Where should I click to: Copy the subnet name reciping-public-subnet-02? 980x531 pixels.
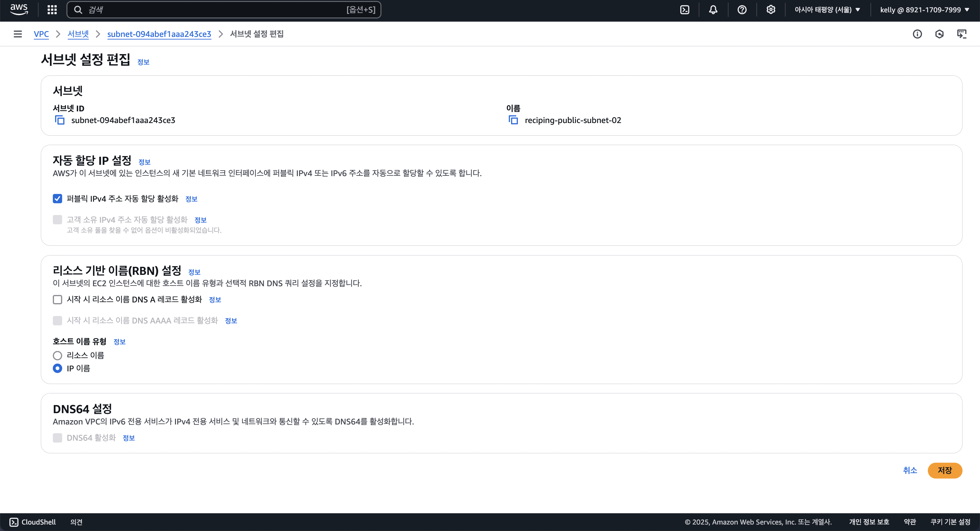[x=513, y=120]
